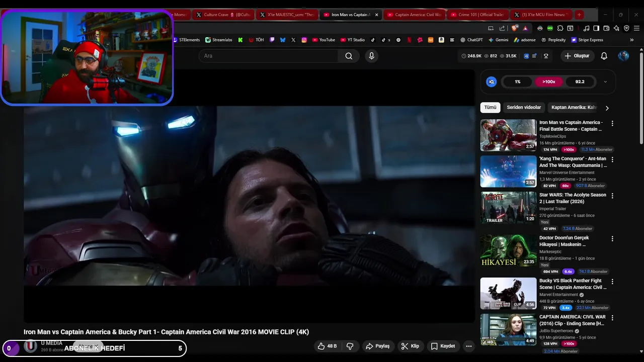Click the Kaydet save button
Image resolution: width=644 pixels, height=362 pixels.
click(x=443, y=346)
